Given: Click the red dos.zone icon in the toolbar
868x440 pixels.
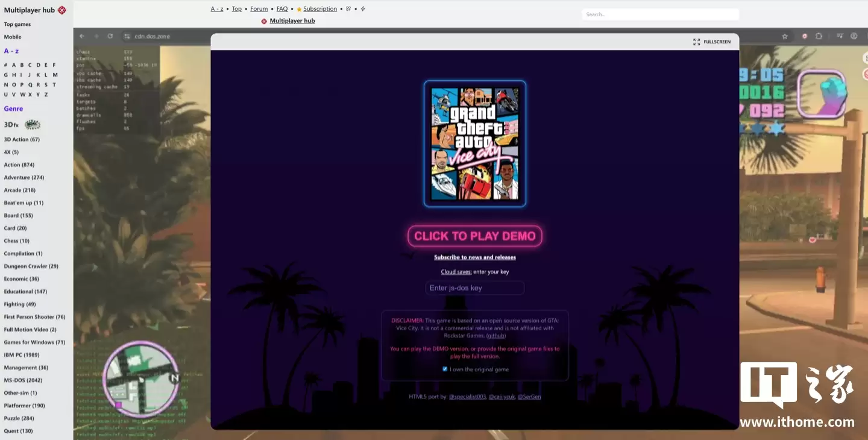Looking at the screenshot, I should [x=805, y=36].
